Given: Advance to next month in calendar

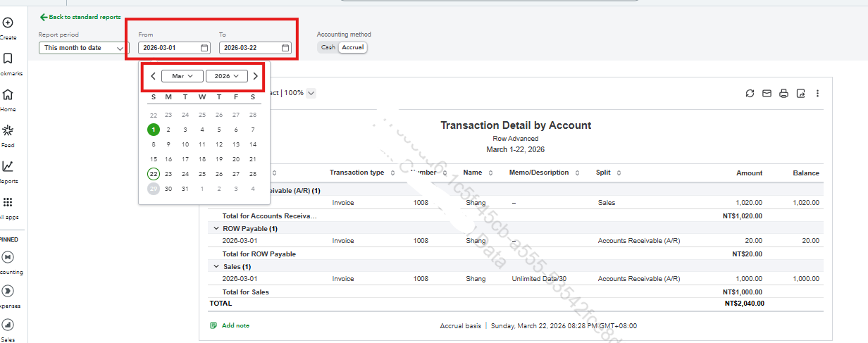Looking at the screenshot, I should [x=255, y=76].
